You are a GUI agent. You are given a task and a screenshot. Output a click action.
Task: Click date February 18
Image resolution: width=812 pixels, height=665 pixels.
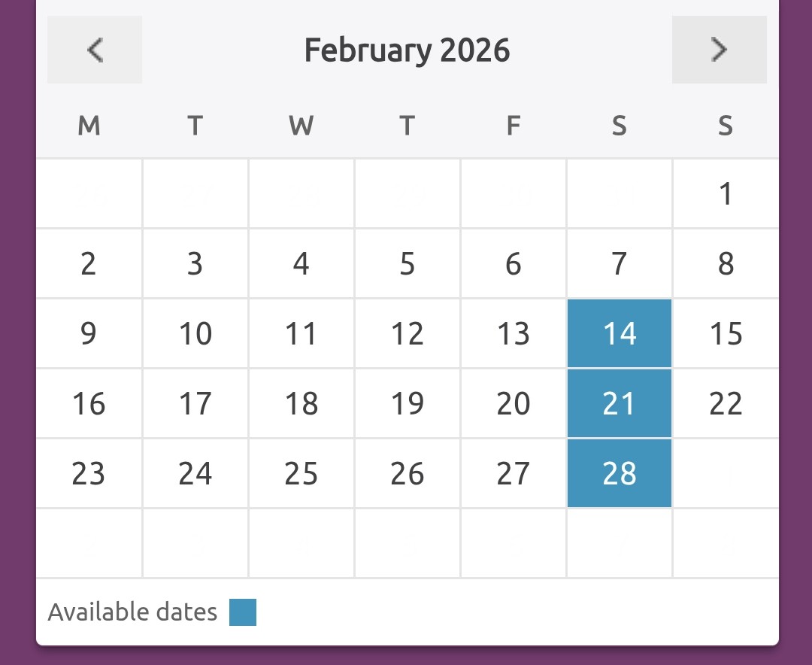coord(301,404)
